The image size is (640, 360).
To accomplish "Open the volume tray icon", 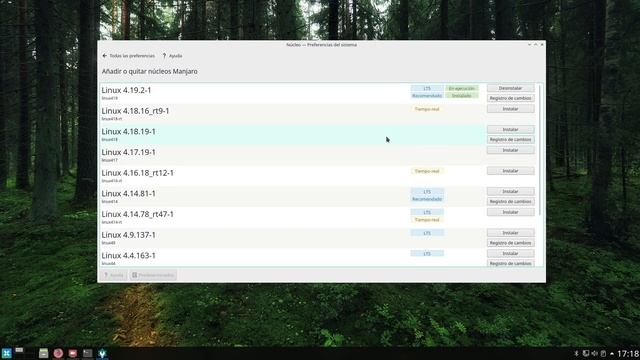I will 594,353.
